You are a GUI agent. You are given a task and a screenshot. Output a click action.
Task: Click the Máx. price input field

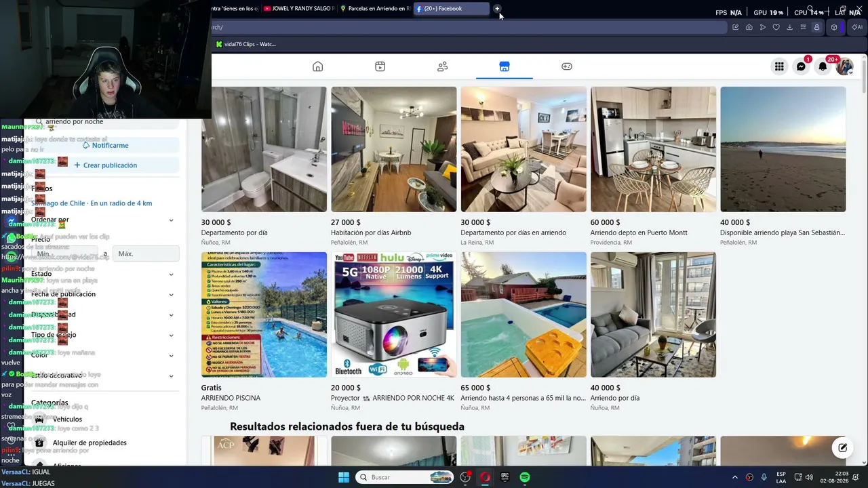[x=146, y=253]
